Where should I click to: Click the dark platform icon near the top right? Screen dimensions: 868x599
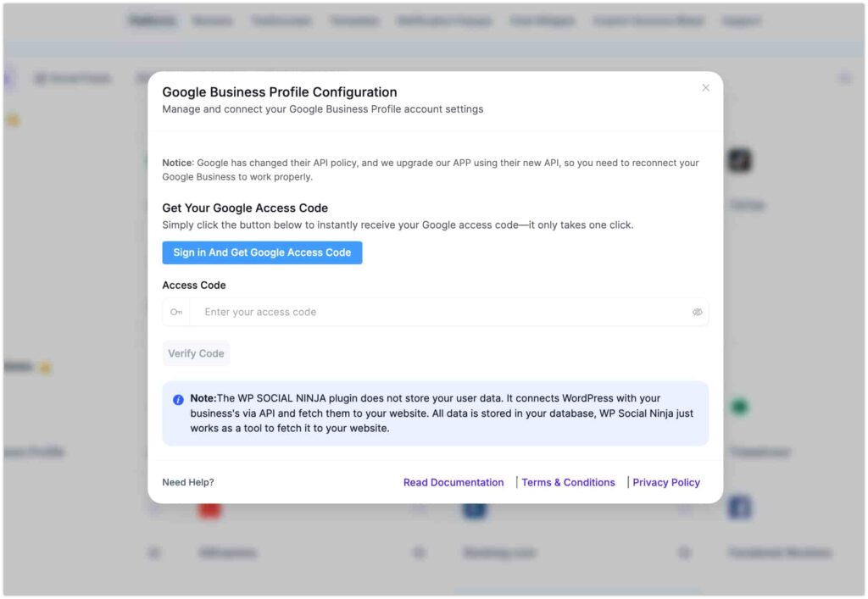[x=738, y=161]
